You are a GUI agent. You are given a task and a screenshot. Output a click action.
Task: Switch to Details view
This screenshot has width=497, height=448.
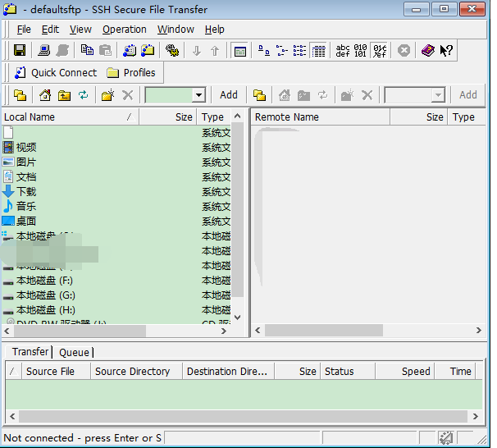[x=318, y=50]
